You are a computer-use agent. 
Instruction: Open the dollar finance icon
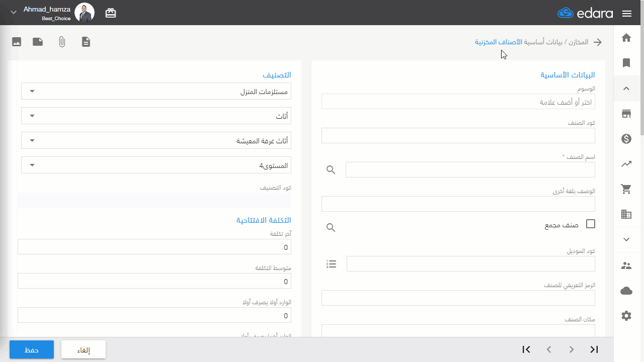626,139
